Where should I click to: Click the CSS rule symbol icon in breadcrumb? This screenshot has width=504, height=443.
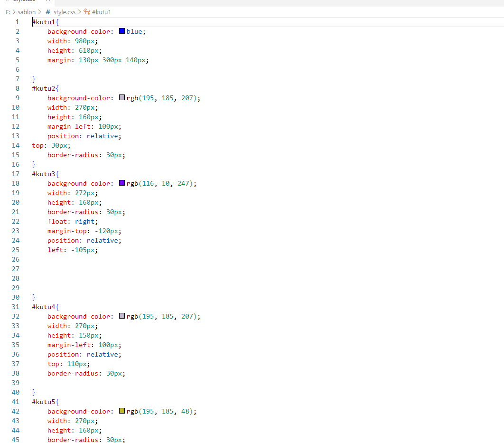[x=87, y=12]
